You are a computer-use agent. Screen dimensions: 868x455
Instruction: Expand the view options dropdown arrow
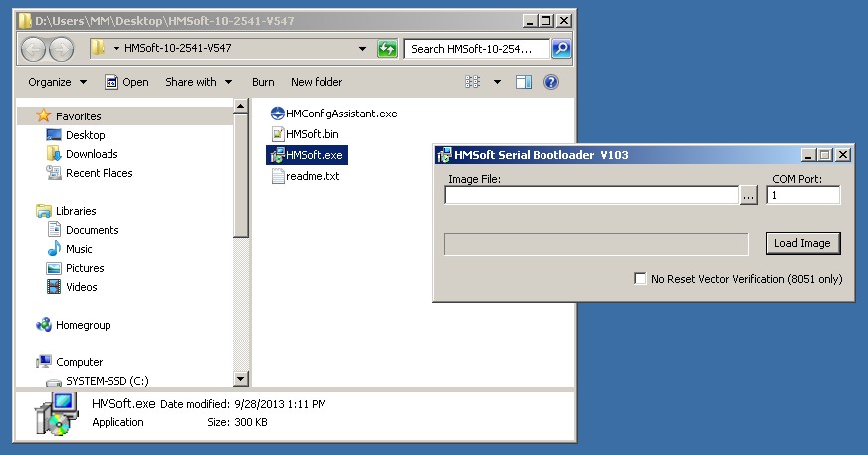pyautogui.click(x=497, y=82)
